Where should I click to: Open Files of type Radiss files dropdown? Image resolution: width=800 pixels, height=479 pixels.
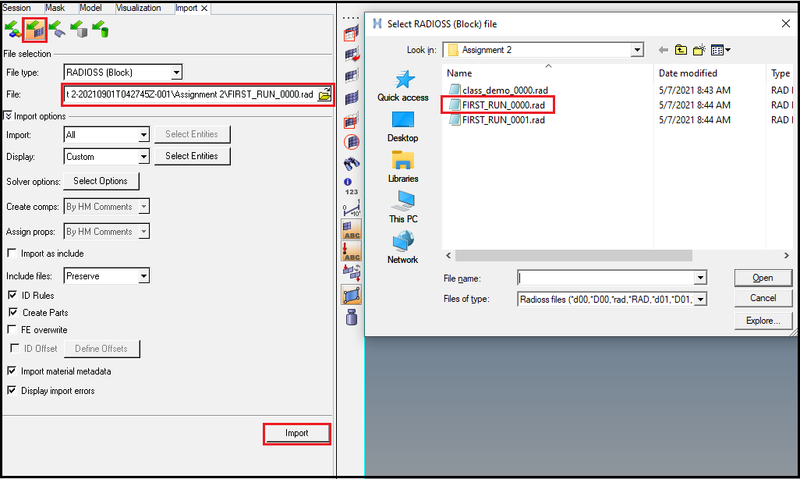click(x=701, y=299)
